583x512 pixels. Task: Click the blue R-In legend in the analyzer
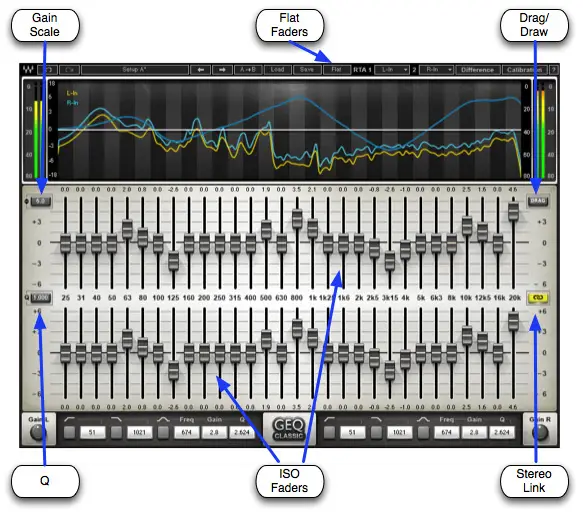coord(73,103)
